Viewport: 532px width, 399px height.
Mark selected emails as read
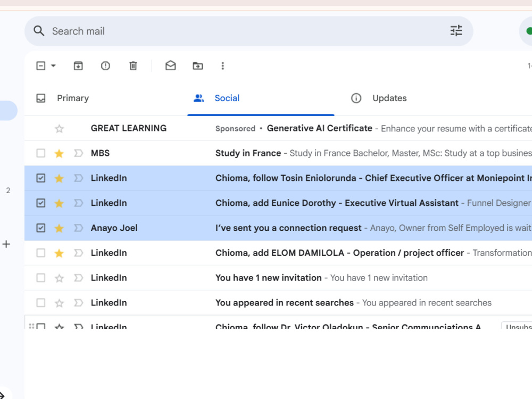[x=171, y=65]
